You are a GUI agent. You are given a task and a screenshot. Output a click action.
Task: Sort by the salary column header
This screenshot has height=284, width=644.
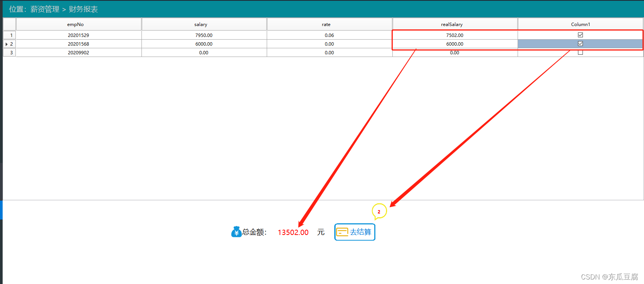[x=204, y=24]
